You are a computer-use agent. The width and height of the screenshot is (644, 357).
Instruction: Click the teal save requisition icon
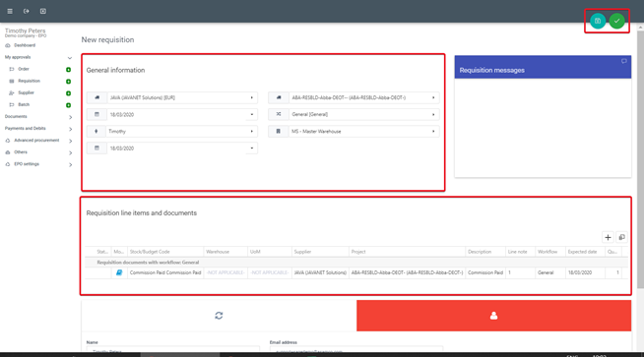click(598, 21)
